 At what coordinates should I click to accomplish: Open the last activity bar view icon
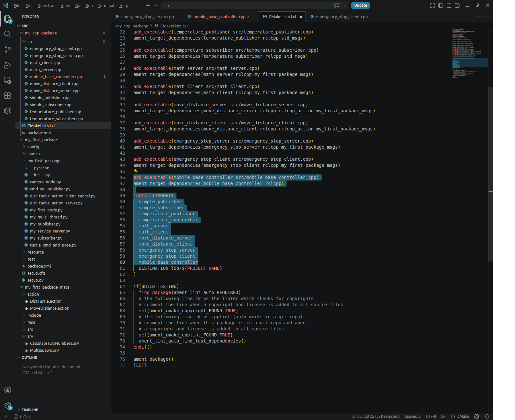tap(8, 111)
